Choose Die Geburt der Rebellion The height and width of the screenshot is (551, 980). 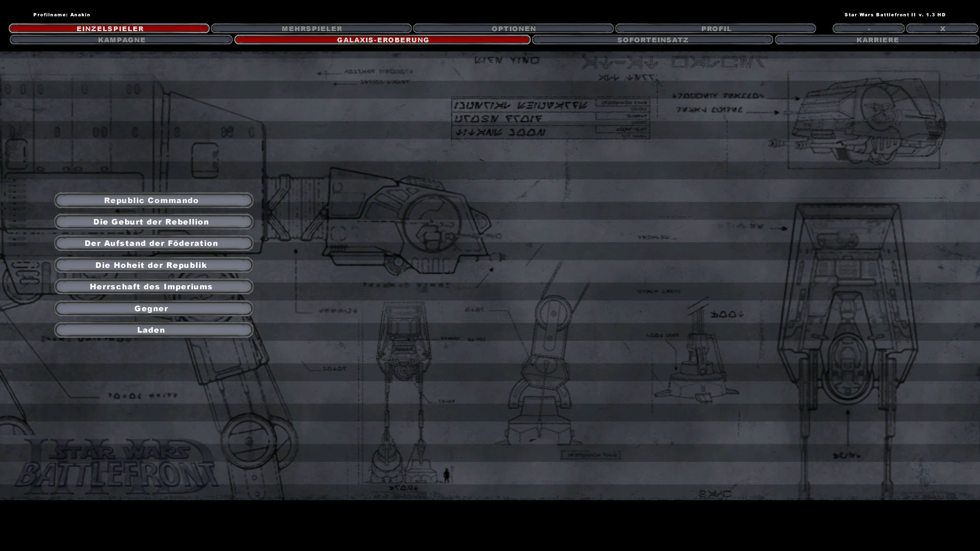pyautogui.click(x=154, y=222)
